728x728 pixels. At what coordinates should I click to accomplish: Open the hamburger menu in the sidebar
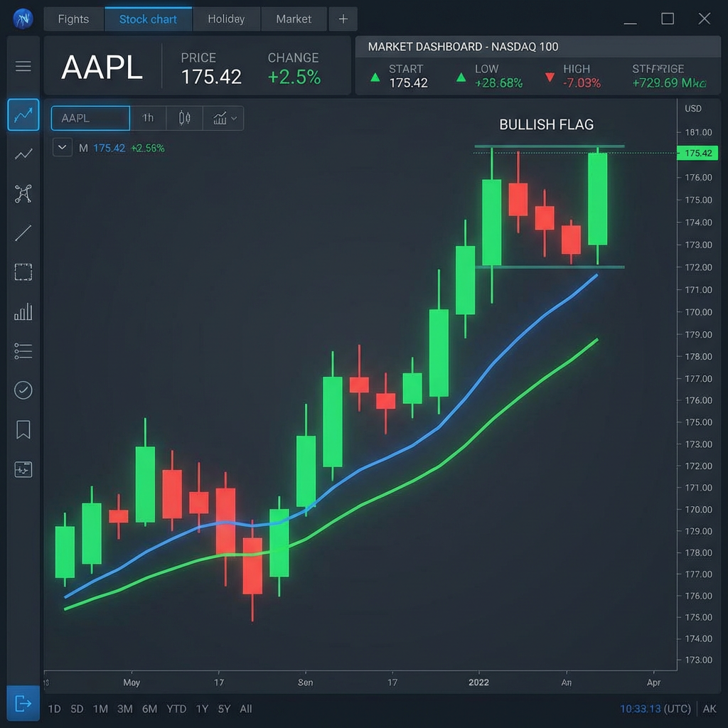click(23, 67)
